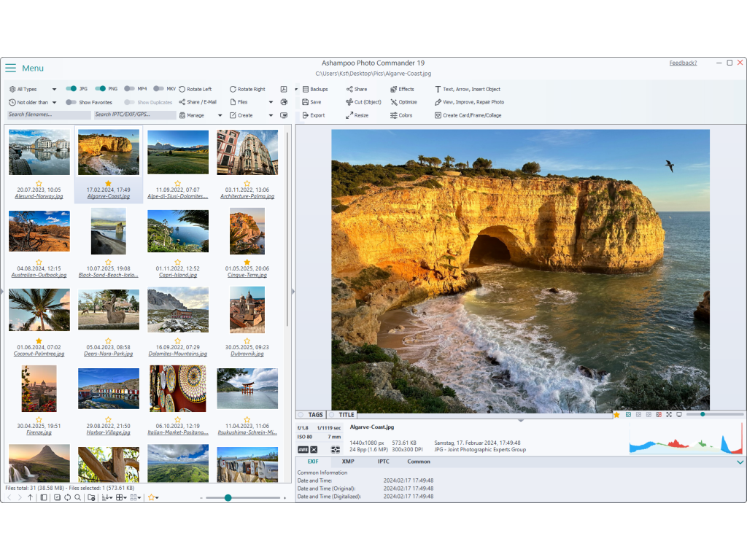Toggle the JPG file type filter
Screen dimensions: 747x560
pyautogui.click(x=71, y=89)
